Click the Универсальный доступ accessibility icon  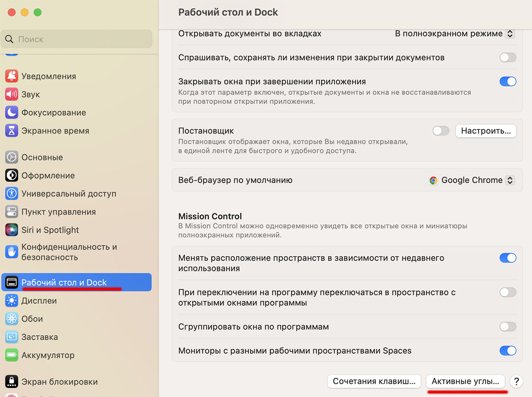click(x=12, y=194)
